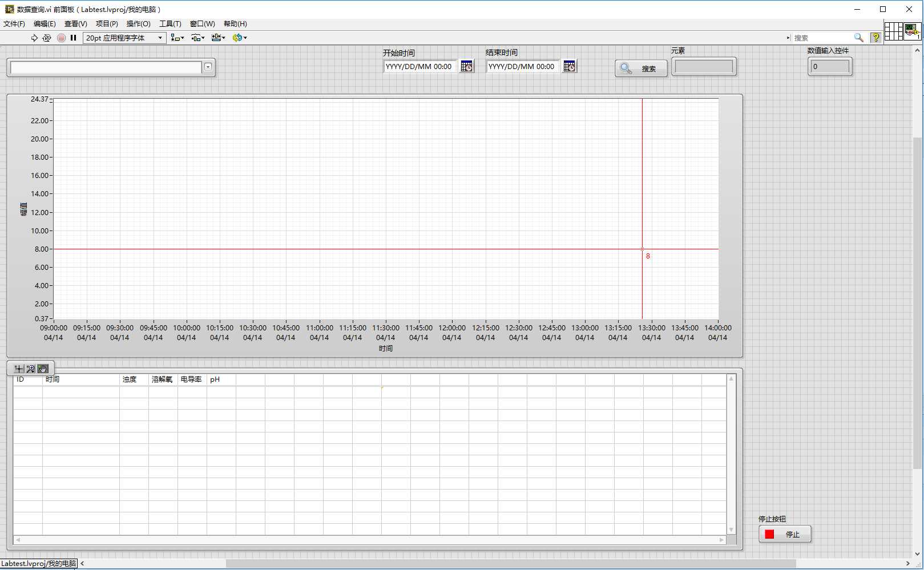Click the 元素 indicator field
This screenshot has width=924, height=570.
(704, 67)
